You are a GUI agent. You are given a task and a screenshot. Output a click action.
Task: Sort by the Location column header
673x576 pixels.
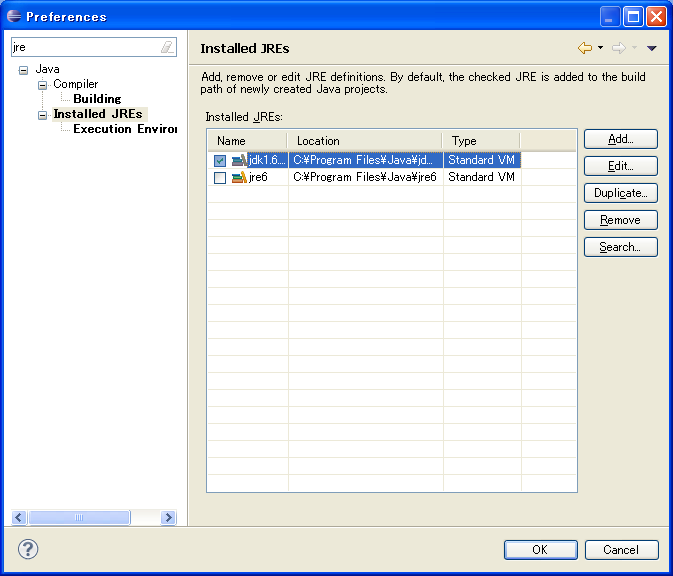pos(365,141)
